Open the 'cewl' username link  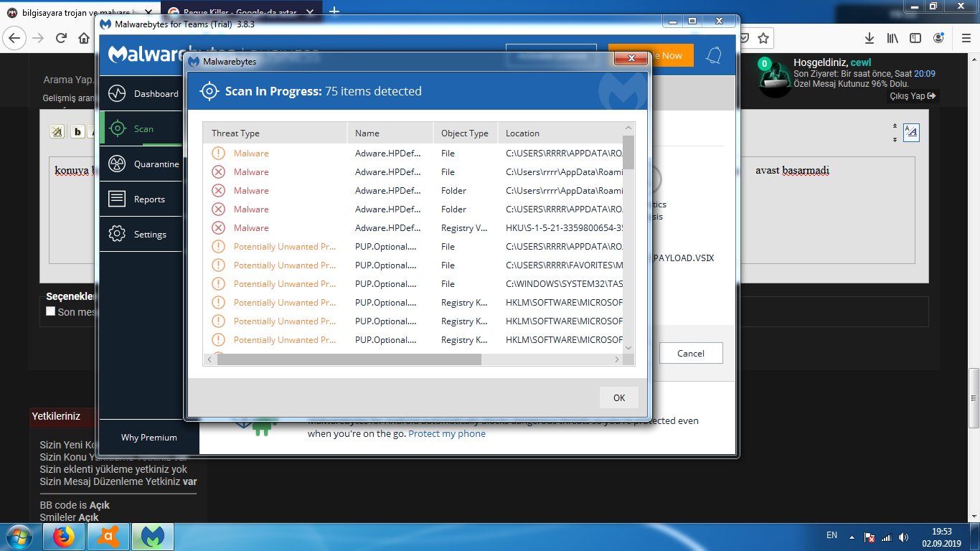tap(861, 63)
